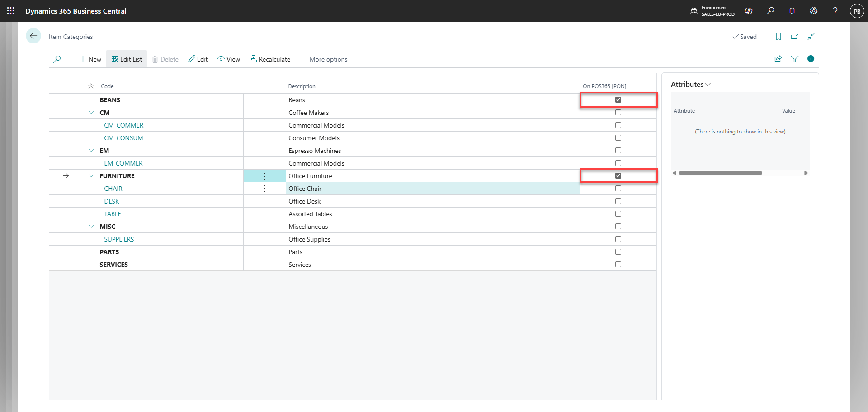Viewport: 868px width, 412px height.
Task: Click the environment globe icon
Action: click(x=694, y=11)
